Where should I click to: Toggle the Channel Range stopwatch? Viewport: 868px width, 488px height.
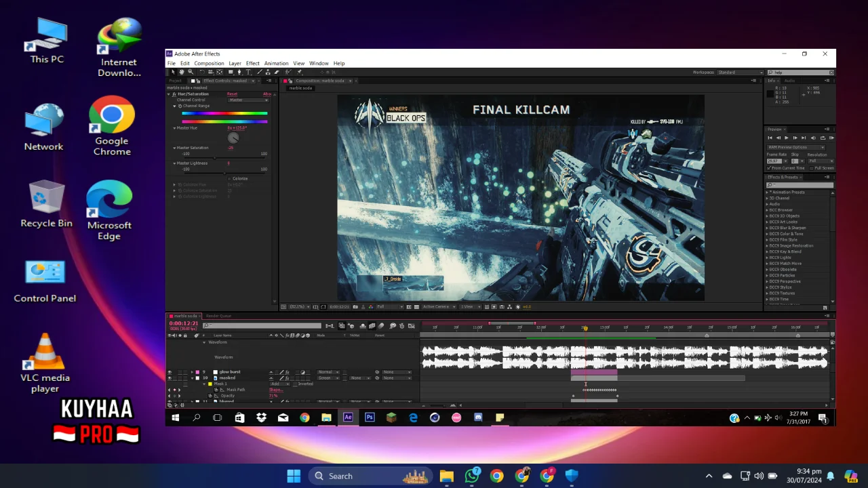[x=180, y=106]
